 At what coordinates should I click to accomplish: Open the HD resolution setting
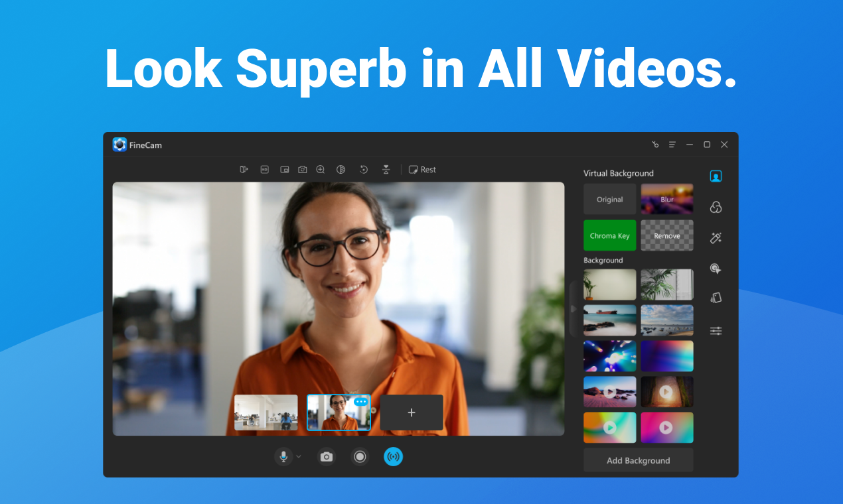click(264, 170)
